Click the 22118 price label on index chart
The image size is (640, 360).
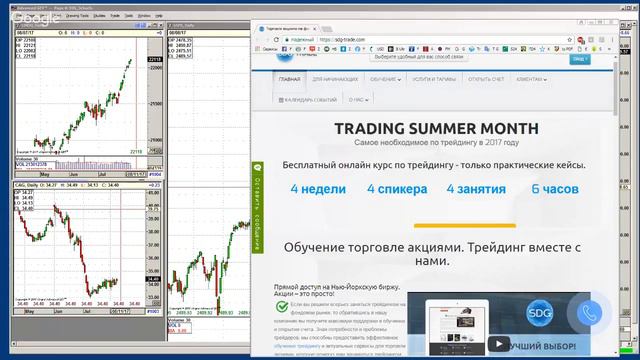tap(155, 60)
